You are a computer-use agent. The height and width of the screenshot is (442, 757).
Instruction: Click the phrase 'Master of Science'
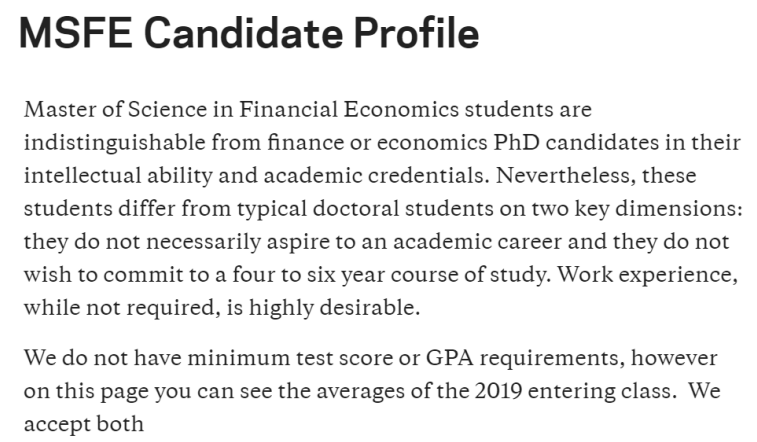click(x=95, y=108)
